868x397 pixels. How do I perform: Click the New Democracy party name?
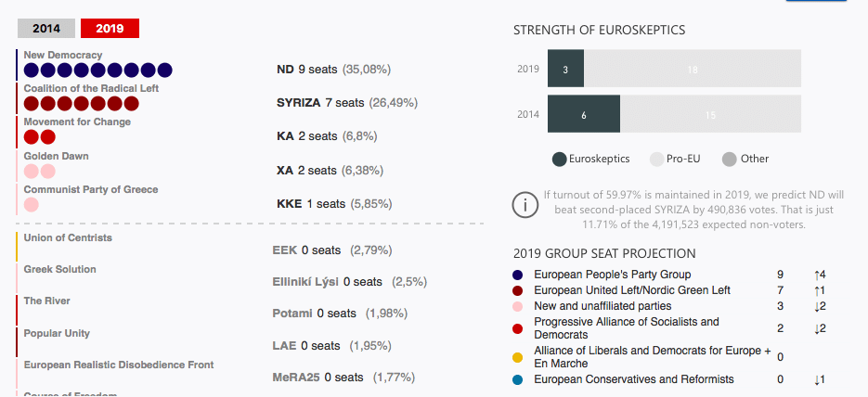pos(63,55)
